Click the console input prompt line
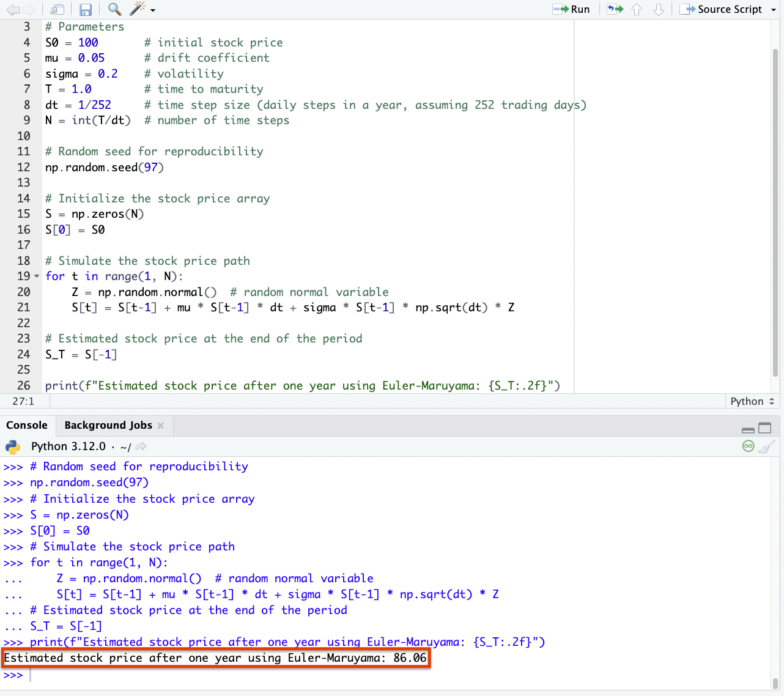 [367, 675]
